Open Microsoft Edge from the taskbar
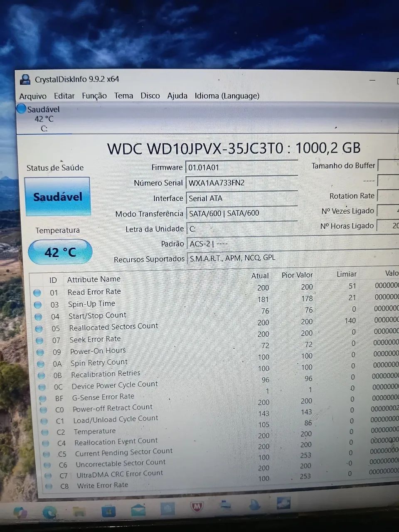The image size is (399, 532). [50, 512]
